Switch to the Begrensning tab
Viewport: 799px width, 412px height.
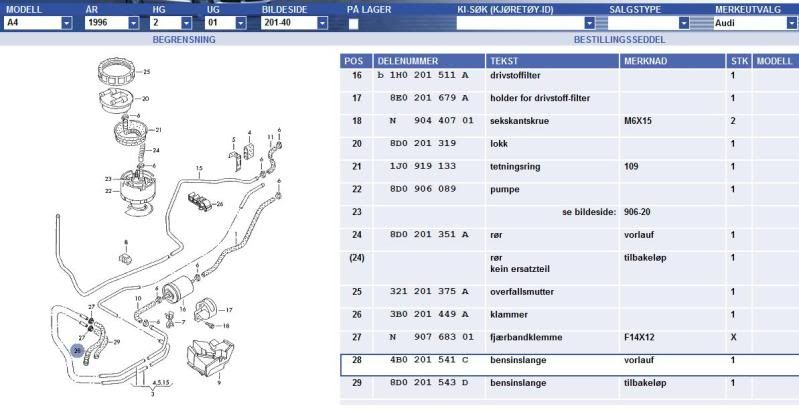[183, 40]
